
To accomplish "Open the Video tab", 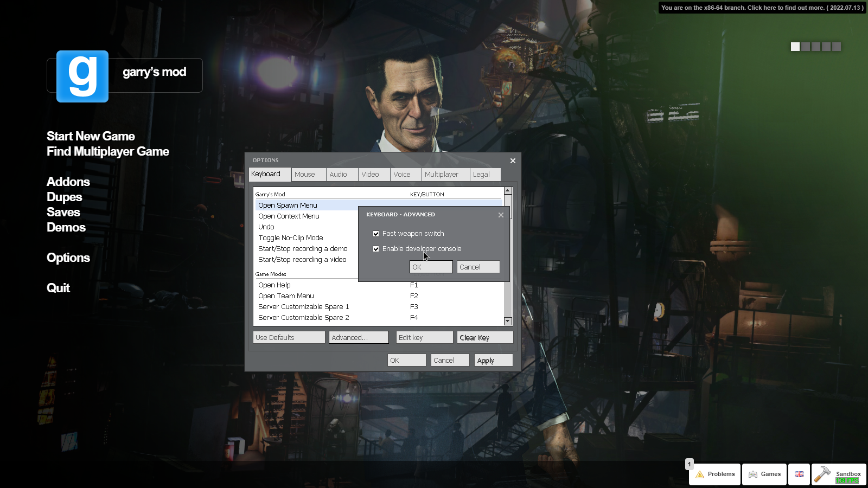I will tap(374, 175).
